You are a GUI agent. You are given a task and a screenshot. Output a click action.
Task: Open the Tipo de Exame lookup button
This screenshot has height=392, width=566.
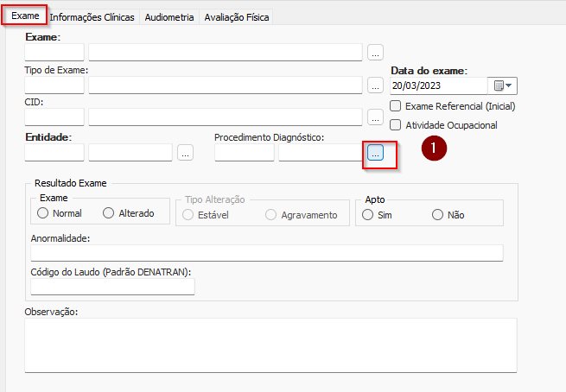(x=375, y=85)
